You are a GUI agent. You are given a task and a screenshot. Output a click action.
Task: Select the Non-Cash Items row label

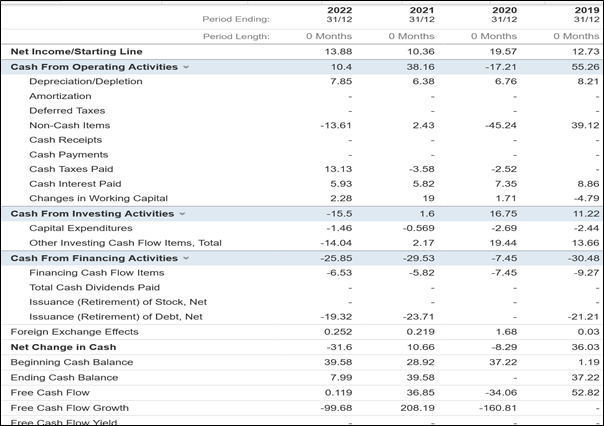[x=69, y=125]
